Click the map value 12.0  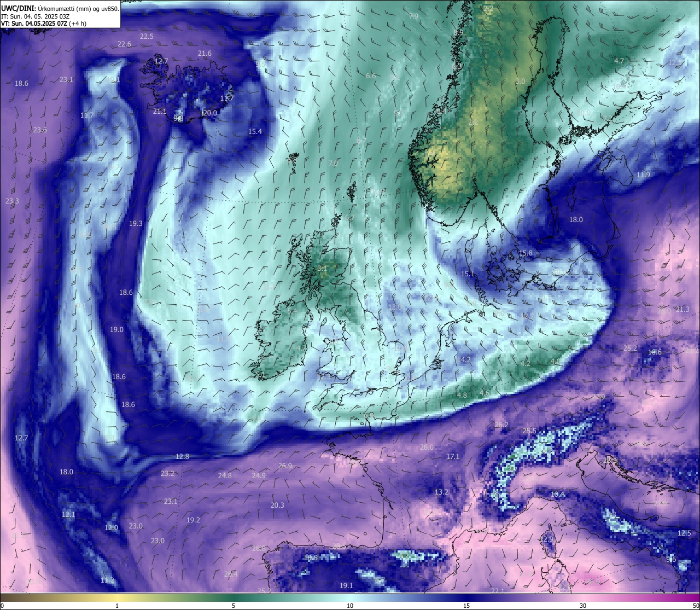(x=111, y=527)
